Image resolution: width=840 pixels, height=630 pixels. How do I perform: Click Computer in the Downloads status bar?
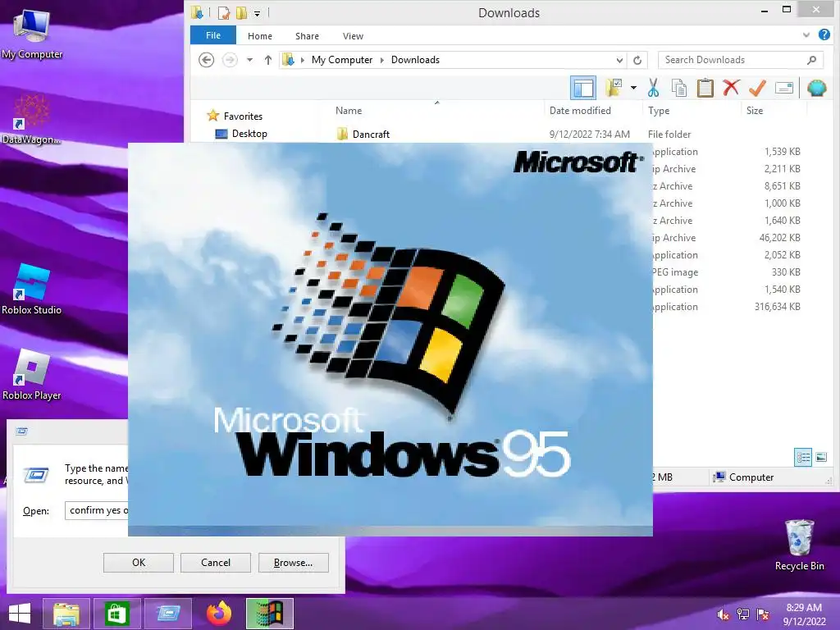(744, 477)
